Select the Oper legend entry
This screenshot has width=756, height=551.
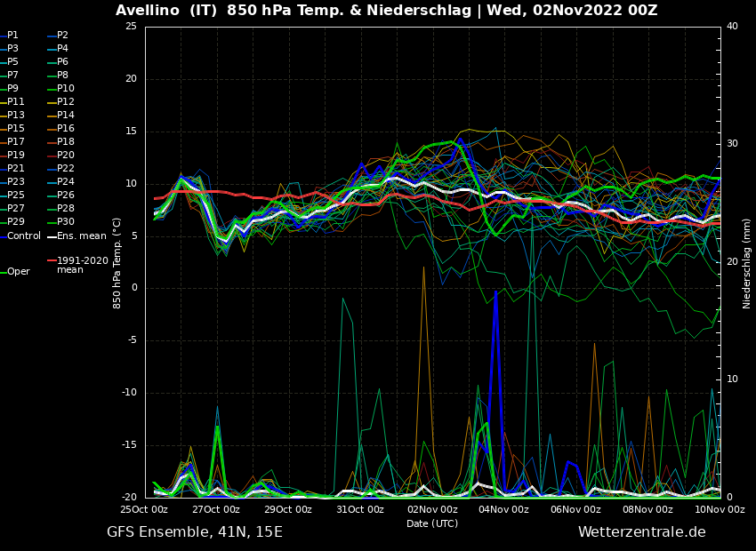(18, 272)
